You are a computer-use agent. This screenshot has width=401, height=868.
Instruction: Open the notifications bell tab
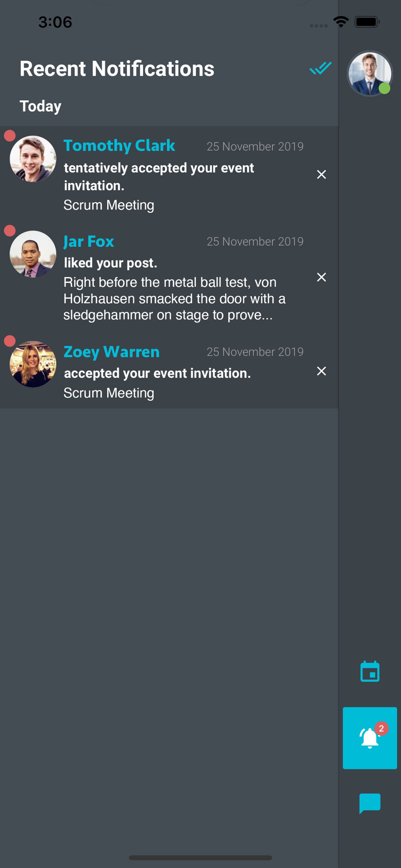point(369,738)
